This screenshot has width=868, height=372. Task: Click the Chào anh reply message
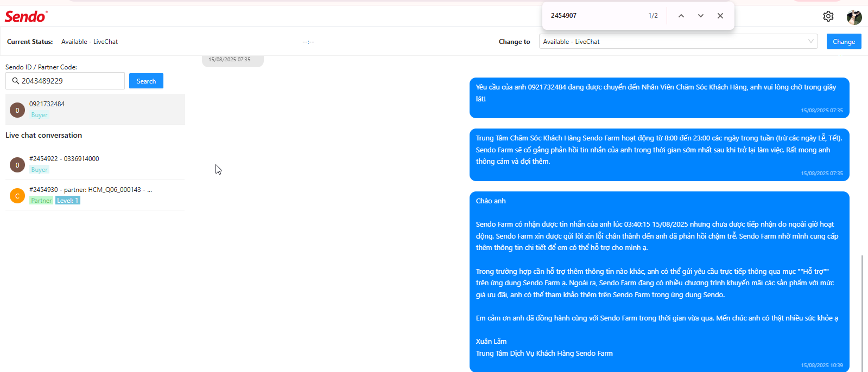click(x=659, y=281)
